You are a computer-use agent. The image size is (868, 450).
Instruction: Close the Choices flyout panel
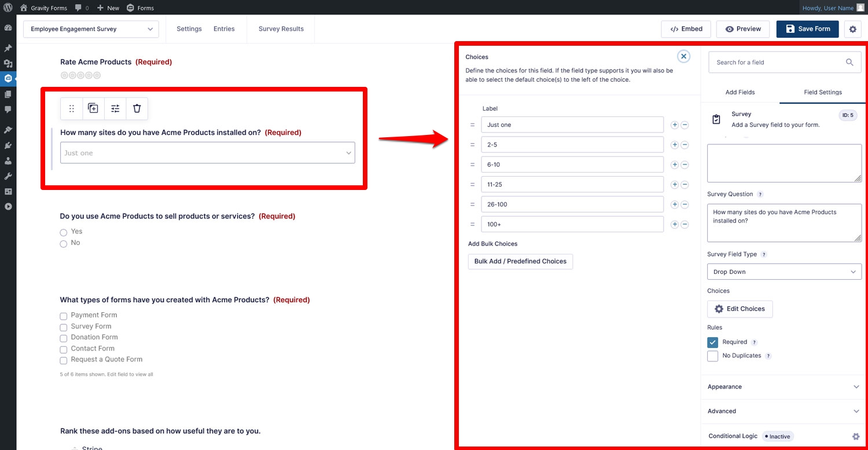point(684,56)
